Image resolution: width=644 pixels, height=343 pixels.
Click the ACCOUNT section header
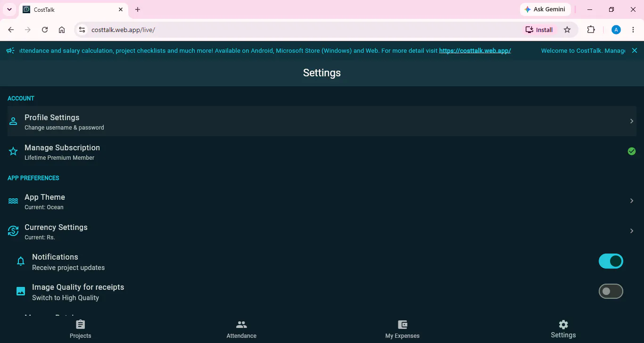point(21,98)
